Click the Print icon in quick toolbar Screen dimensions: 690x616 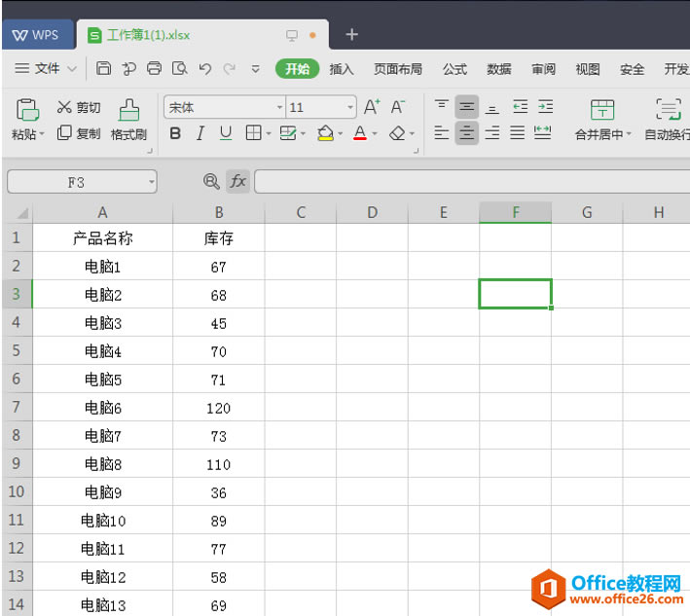click(154, 68)
